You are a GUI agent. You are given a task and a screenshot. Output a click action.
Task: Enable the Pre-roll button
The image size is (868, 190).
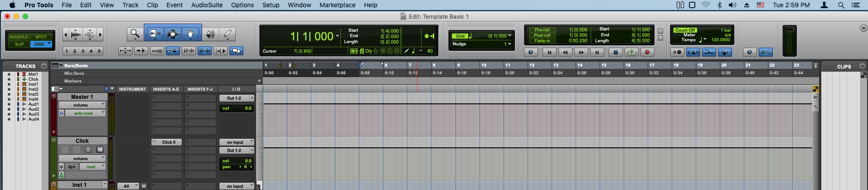(x=542, y=30)
